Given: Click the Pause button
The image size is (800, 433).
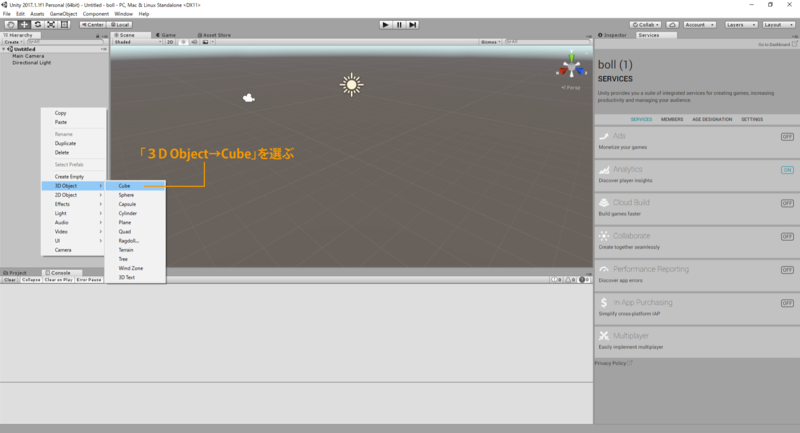Looking at the screenshot, I should click(x=399, y=24).
